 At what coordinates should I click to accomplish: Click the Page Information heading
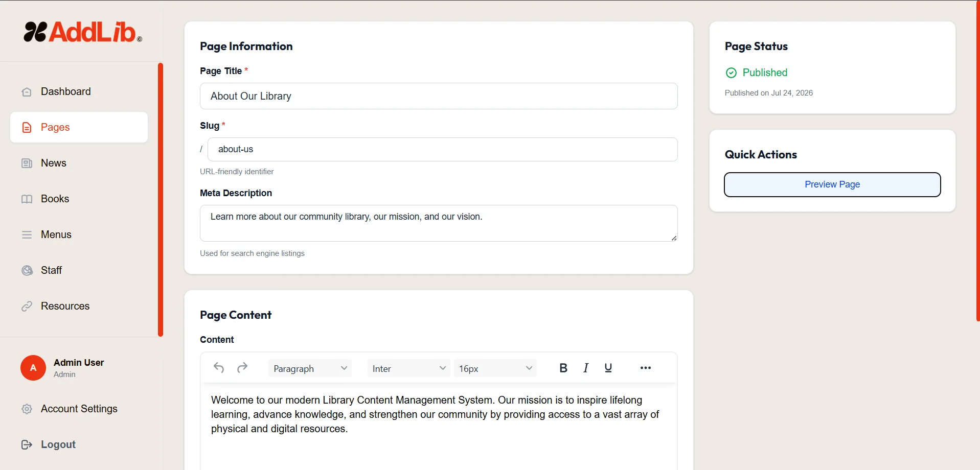pos(246,46)
